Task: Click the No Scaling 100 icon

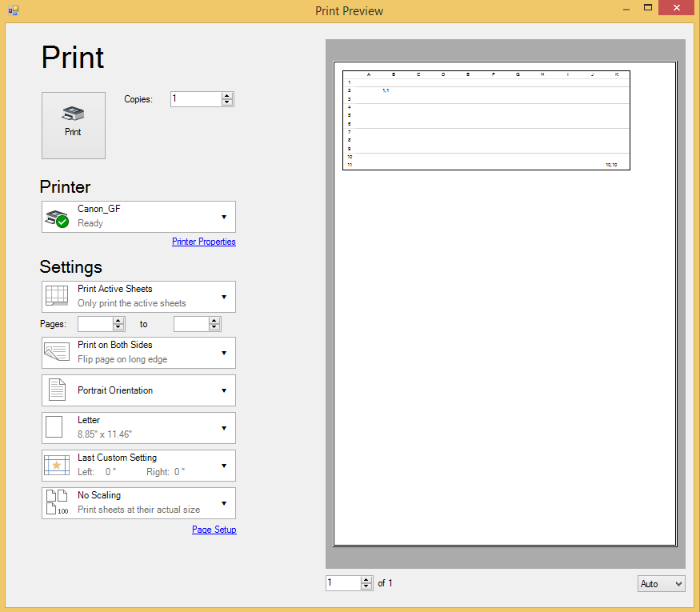Action: pyautogui.click(x=56, y=502)
